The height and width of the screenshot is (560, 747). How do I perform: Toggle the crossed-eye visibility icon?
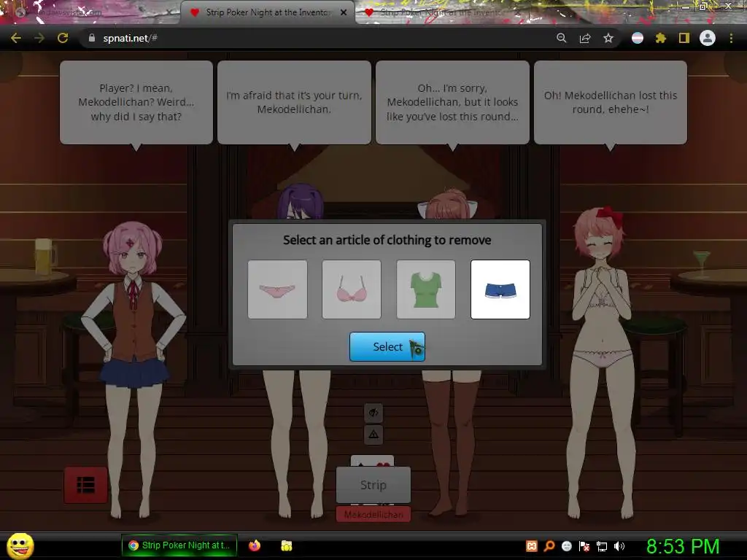coord(373,413)
